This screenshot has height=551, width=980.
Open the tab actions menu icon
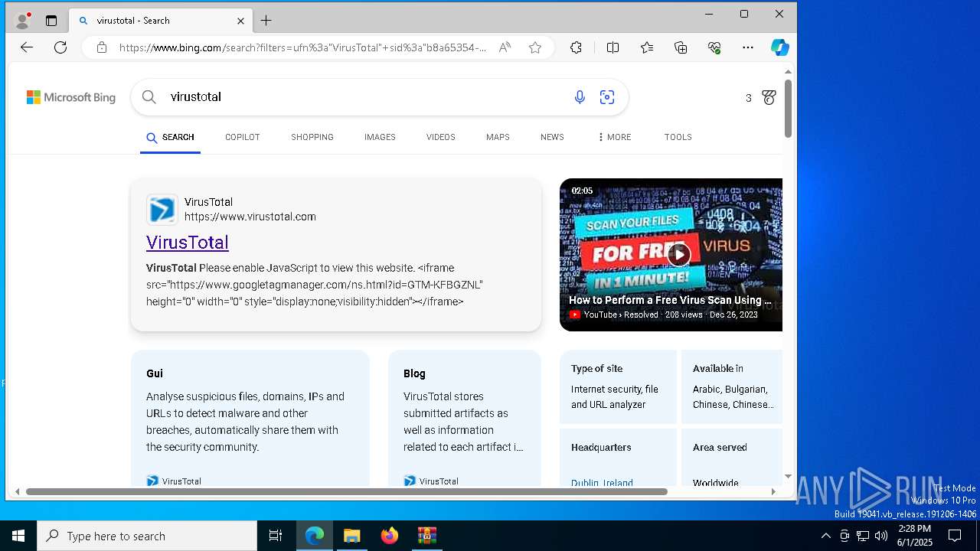tap(51, 21)
